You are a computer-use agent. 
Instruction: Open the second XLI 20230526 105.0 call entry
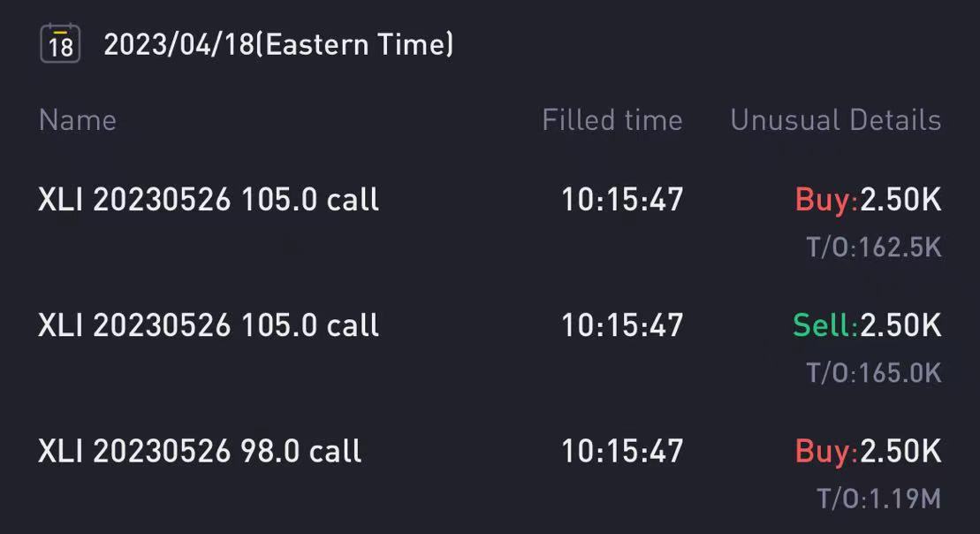[x=209, y=325]
